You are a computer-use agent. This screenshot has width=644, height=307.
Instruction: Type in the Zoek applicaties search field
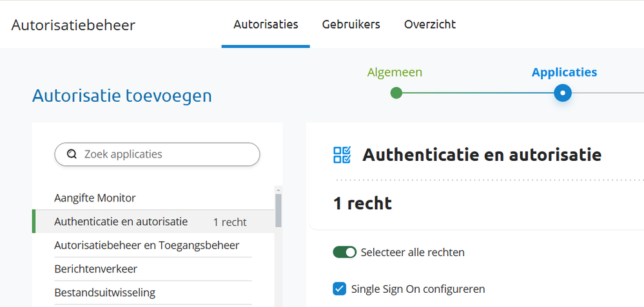coord(168,154)
